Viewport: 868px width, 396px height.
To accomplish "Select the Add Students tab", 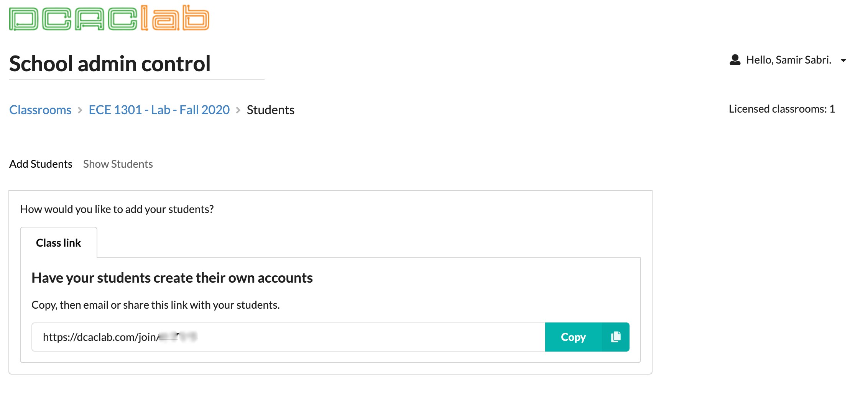I will pos(40,164).
